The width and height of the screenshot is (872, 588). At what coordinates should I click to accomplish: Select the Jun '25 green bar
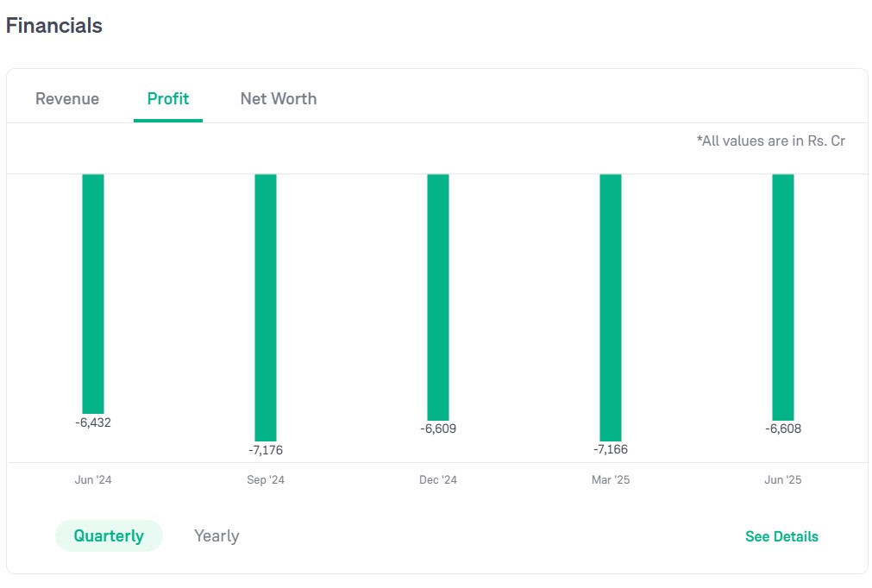coord(783,297)
